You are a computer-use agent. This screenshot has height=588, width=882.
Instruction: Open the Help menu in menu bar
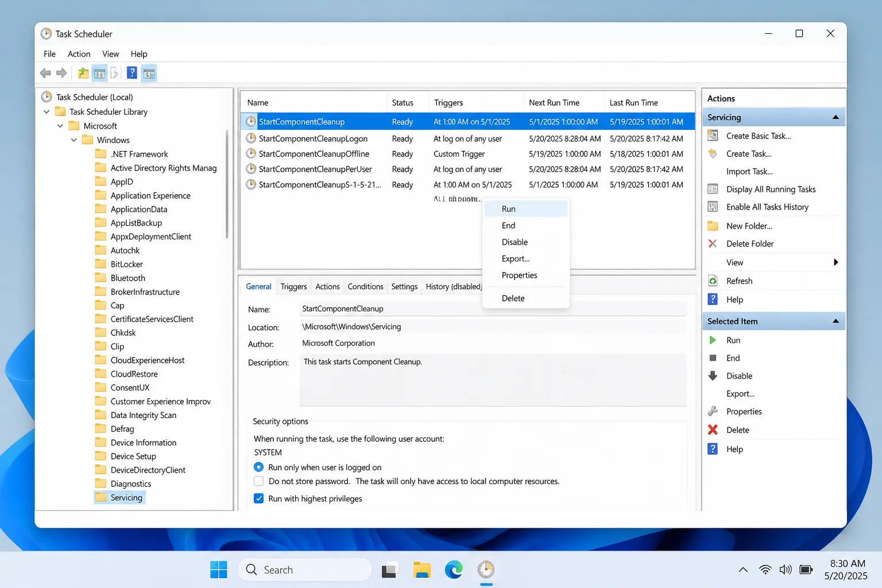pyautogui.click(x=139, y=54)
